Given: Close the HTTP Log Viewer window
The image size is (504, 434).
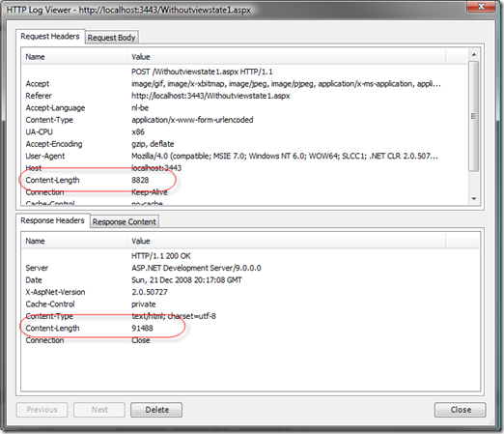Looking at the screenshot, I should 481,7.
